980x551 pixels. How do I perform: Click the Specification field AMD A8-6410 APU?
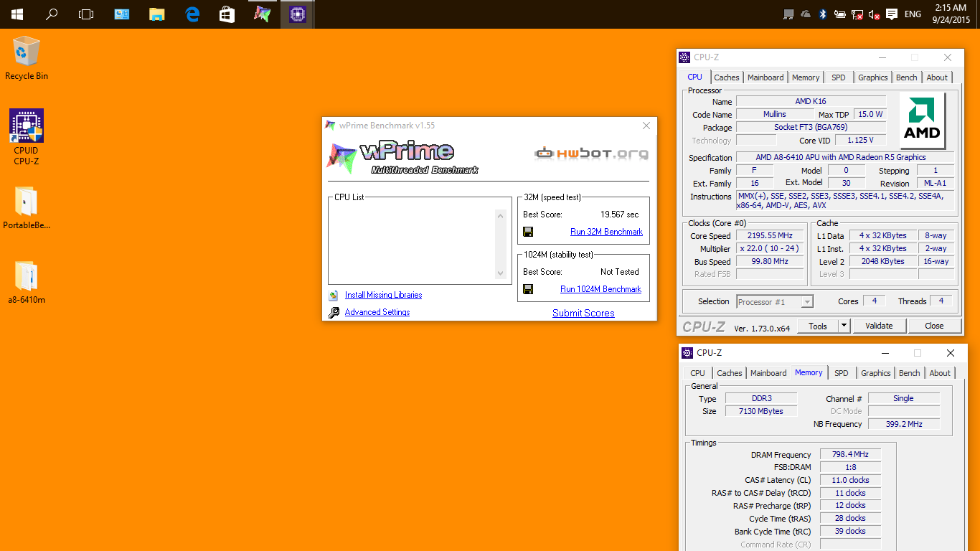pyautogui.click(x=845, y=158)
